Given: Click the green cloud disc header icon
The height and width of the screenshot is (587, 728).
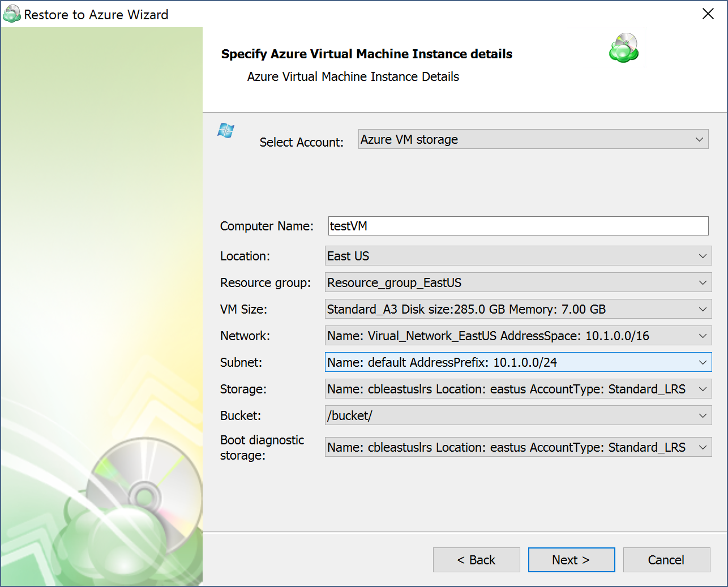Looking at the screenshot, I should (x=624, y=48).
